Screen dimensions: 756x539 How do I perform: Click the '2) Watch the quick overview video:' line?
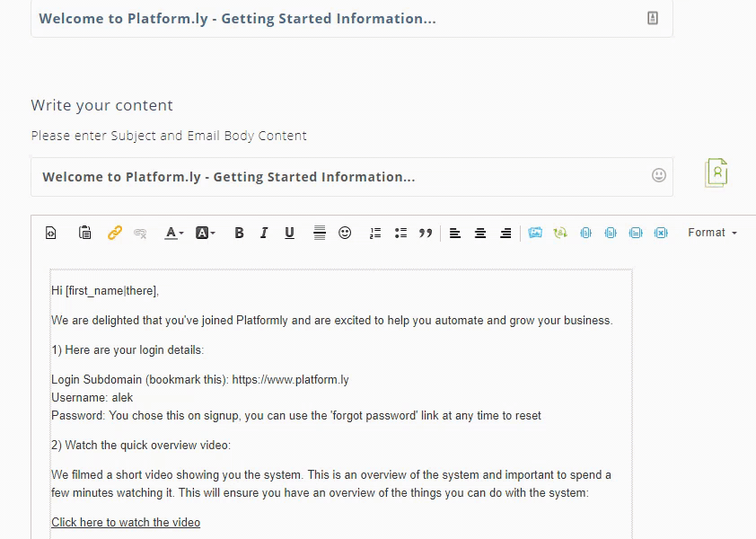click(141, 445)
